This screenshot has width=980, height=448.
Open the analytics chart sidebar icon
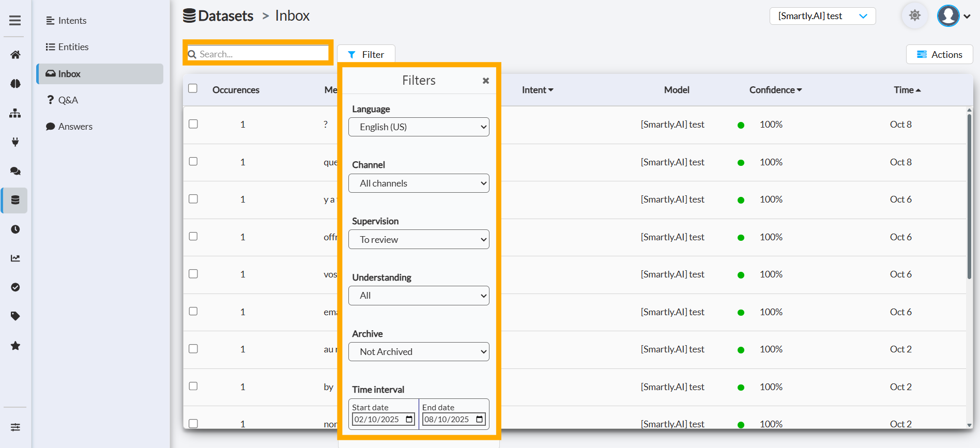pyautogui.click(x=16, y=258)
